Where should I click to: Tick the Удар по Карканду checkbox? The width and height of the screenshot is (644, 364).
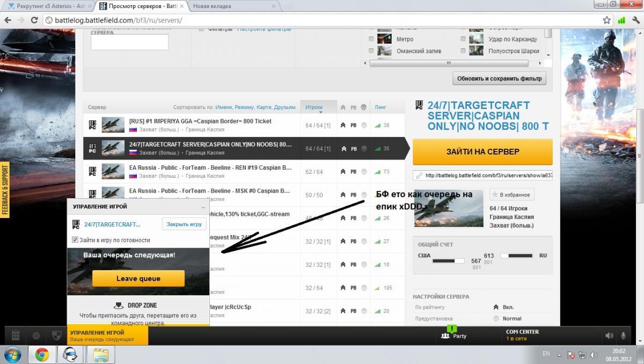(463, 39)
